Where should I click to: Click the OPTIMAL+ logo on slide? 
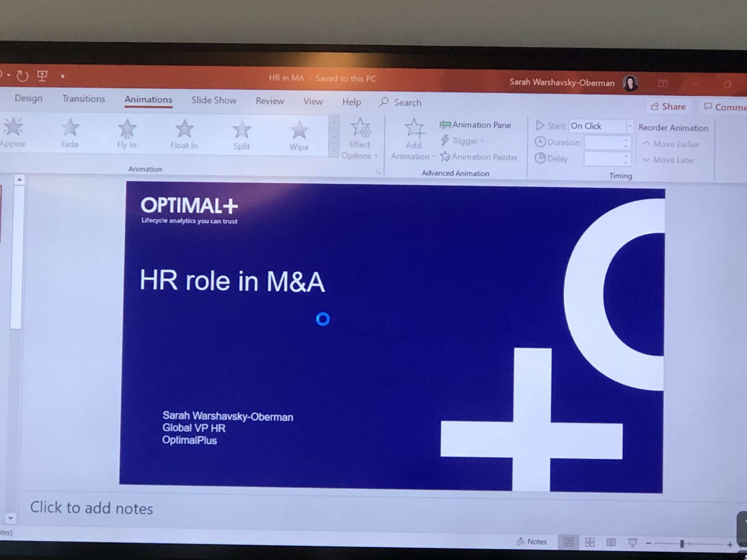[189, 210]
